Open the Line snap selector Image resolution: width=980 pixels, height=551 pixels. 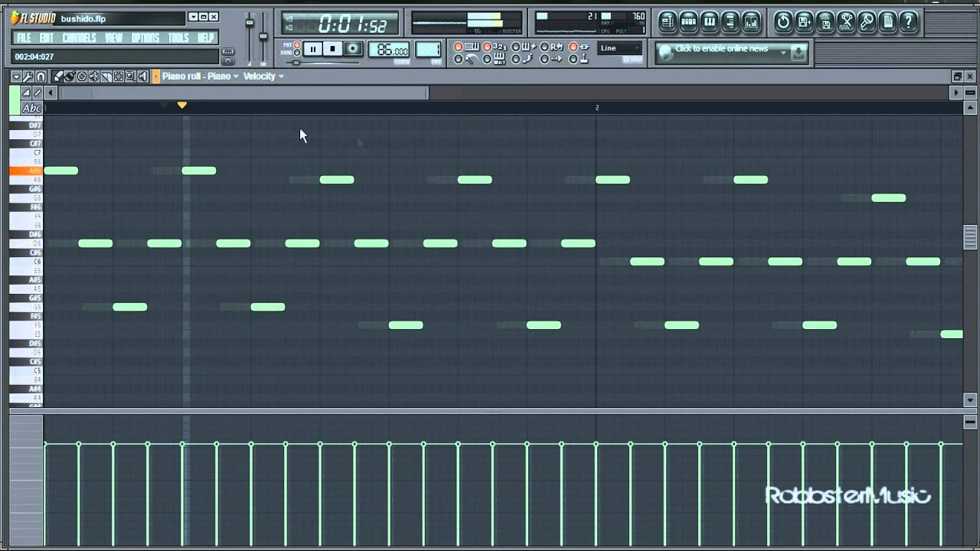click(619, 48)
